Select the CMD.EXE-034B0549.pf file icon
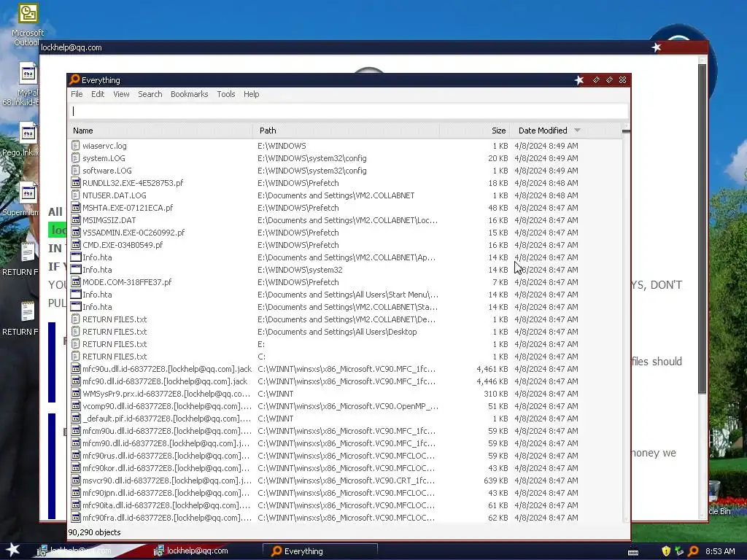Screen dimensions: 747x560 (x=75, y=245)
